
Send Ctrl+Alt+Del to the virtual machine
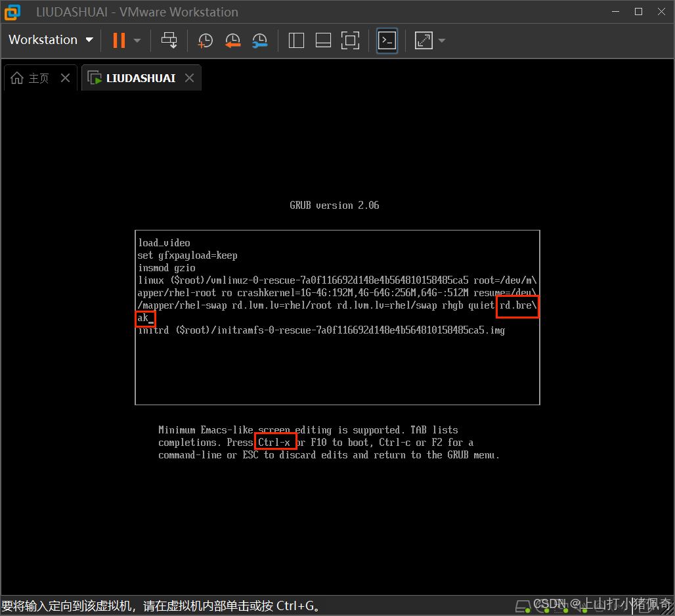click(169, 41)
